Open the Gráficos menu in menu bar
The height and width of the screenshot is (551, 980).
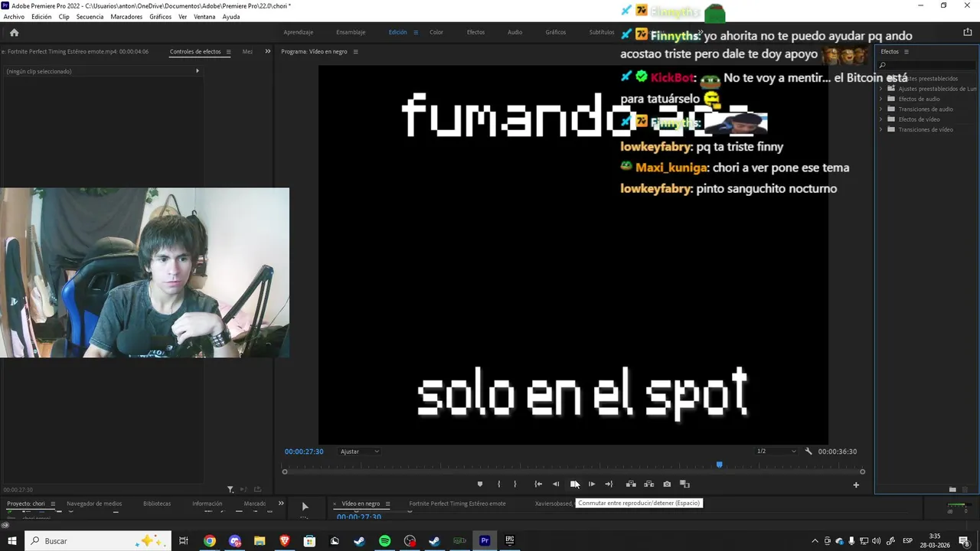click(160, 17)
